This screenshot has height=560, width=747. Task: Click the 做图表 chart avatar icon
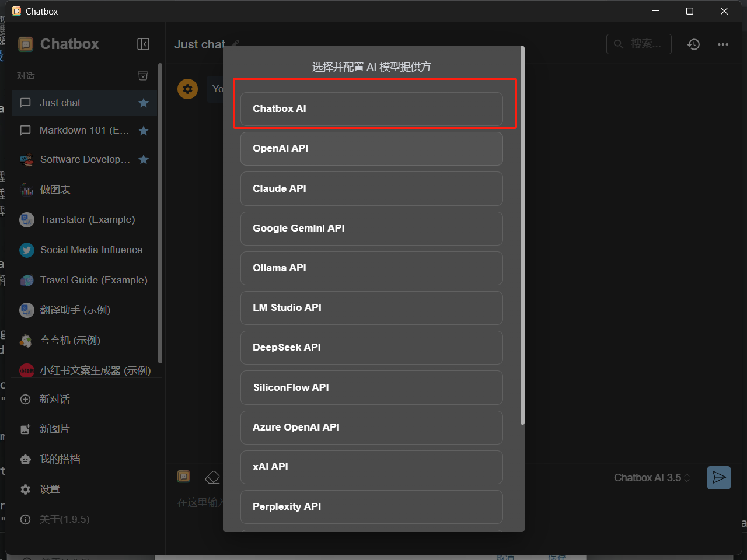tap(27, 190)
